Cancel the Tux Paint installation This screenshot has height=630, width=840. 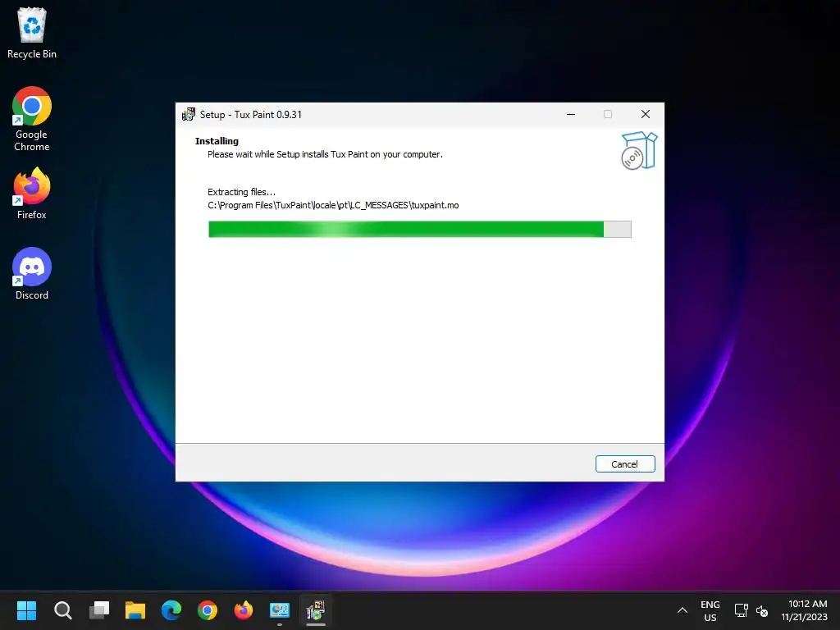click(624, 464)
